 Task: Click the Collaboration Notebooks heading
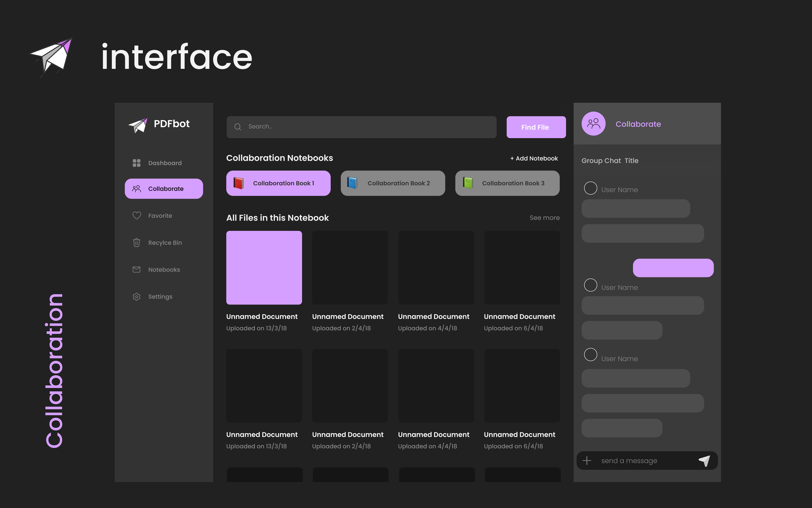point(280,158)
